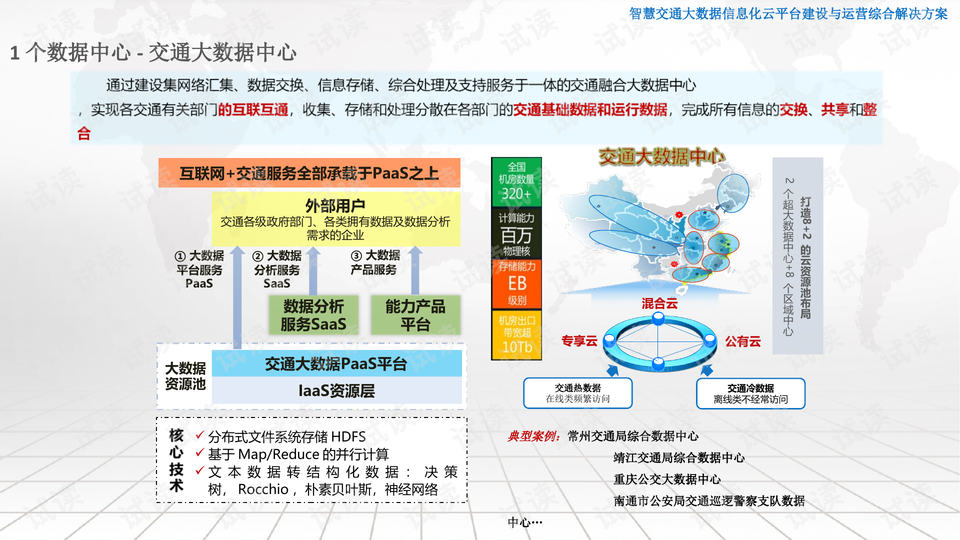
Task: Click the green 全国机房数量 320+ tile
Action: click(x=516, y=181)
